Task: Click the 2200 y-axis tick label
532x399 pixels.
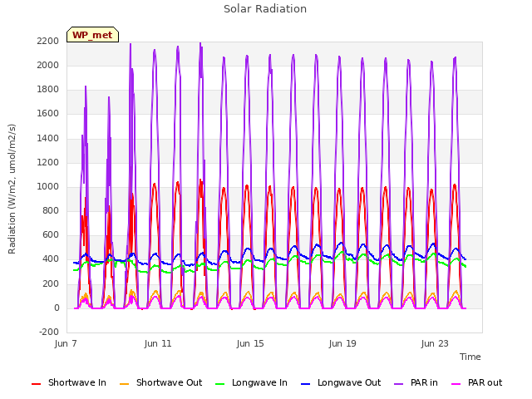Action: (48, 41)
